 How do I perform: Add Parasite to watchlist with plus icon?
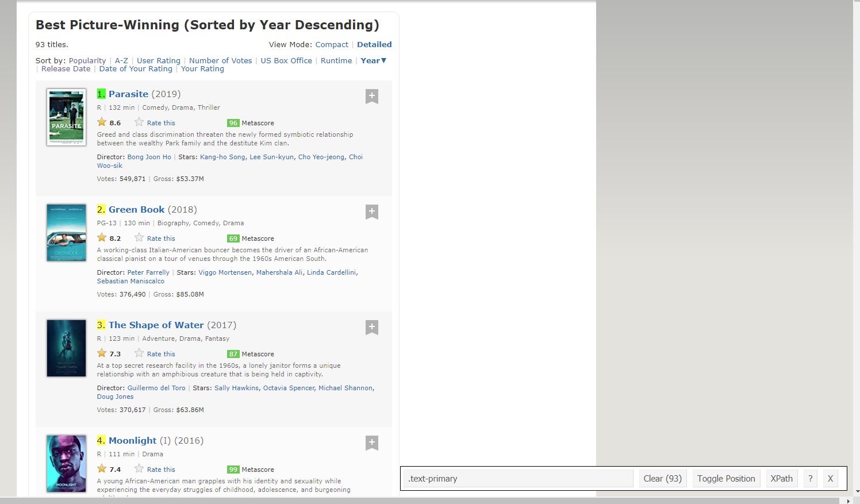pos(372,96)
